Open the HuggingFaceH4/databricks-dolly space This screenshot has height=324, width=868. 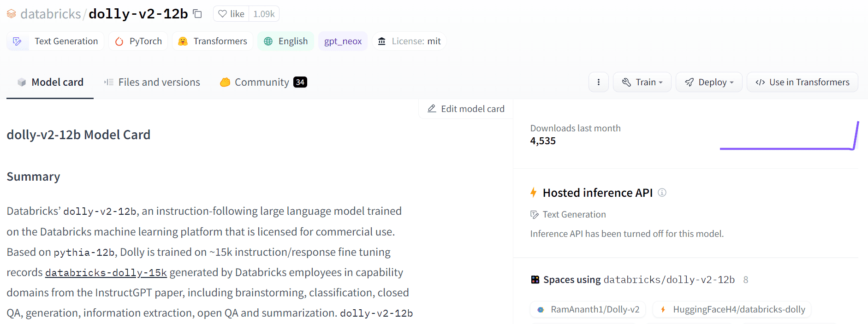point(731,310)
